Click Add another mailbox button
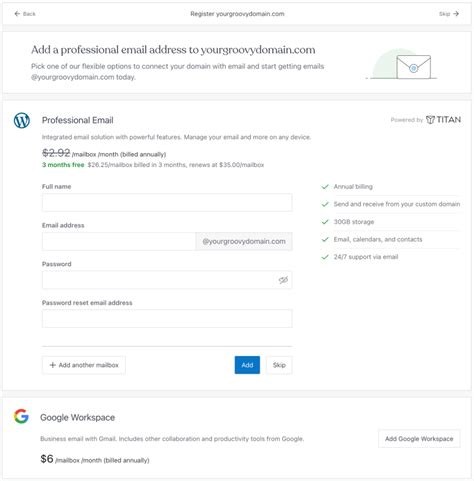474x481 pixels. click(84, 365)
